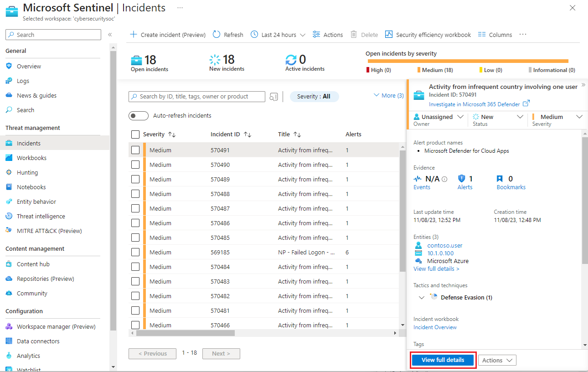Open the toolbar overflow ellipsis menu
This screenshot has width=588, height=372.
tap(523, 35)
